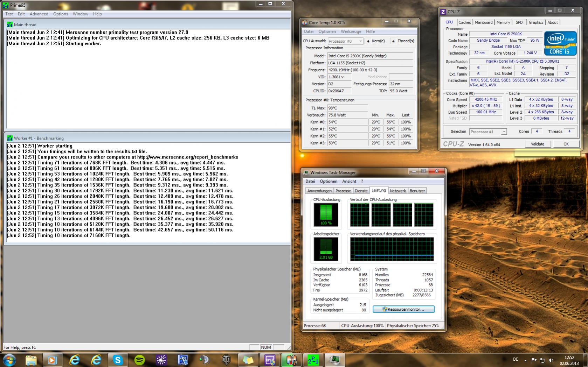Click the 7168K FFT length timing line
Viewport: 588px width, 367px height.
[69, 235]
